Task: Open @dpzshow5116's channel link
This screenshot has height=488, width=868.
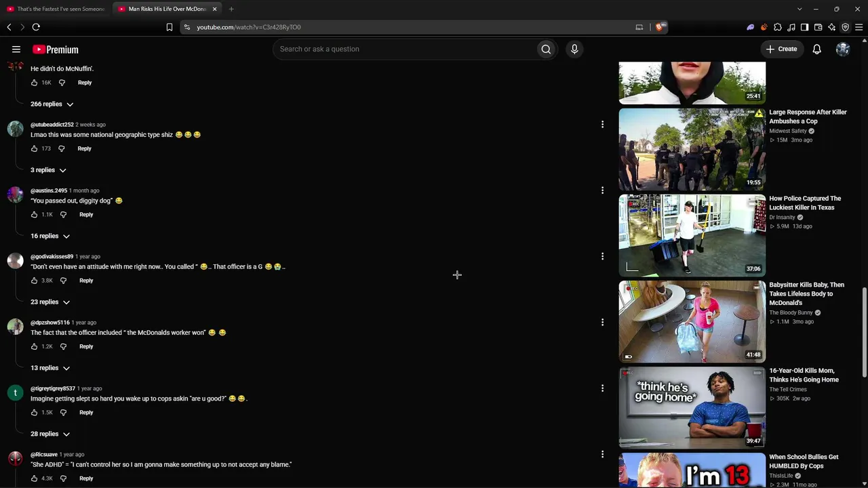Action: (x=50, y=323)
